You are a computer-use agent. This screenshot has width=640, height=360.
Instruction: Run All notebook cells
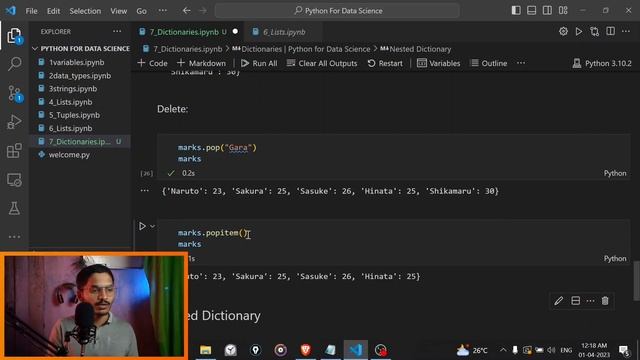259,63
